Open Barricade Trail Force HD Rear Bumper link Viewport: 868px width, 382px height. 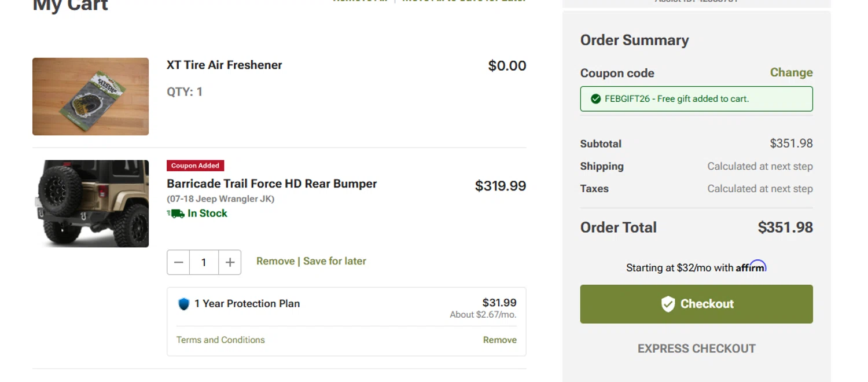point(271,183)
